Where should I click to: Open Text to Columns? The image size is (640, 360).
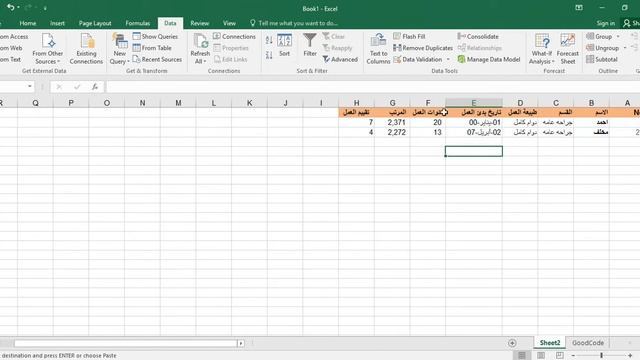pyautogui.click(x=378, y=49)
